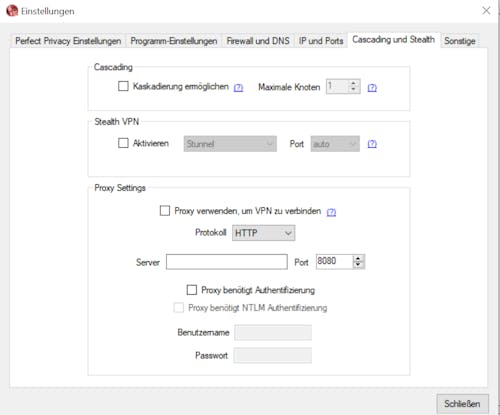Increase proxy port with the up arrow
This screenshot has width=500, height=415.
[x=358, y=258]
